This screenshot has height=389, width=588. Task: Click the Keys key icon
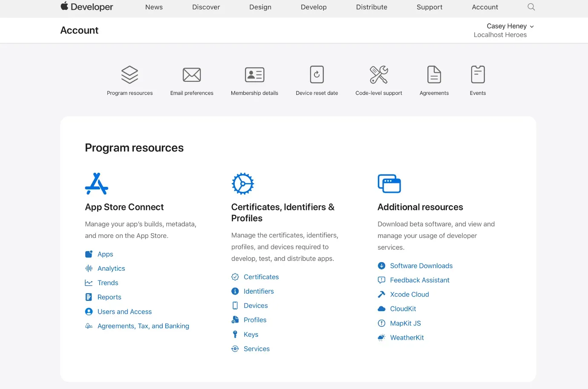[x=235, y=335]
